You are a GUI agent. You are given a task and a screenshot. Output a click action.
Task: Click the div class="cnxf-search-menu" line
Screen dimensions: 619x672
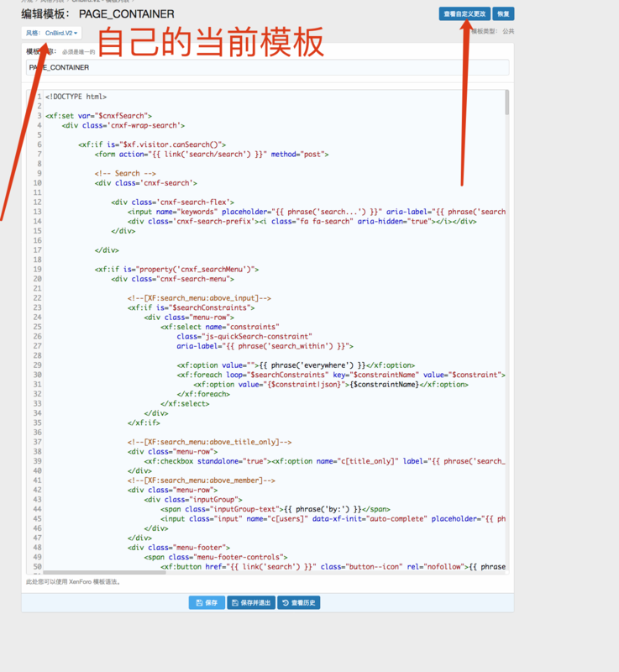point(172,279)
